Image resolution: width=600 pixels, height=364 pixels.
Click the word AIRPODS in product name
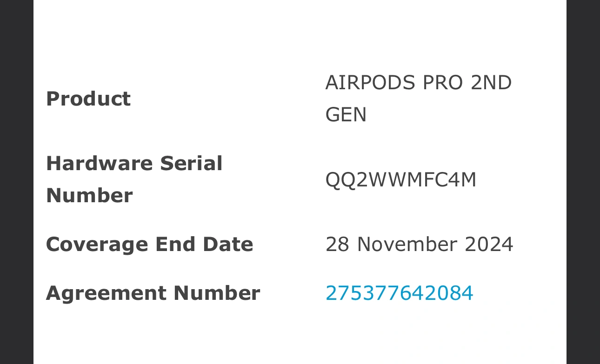tap(370, 83)
